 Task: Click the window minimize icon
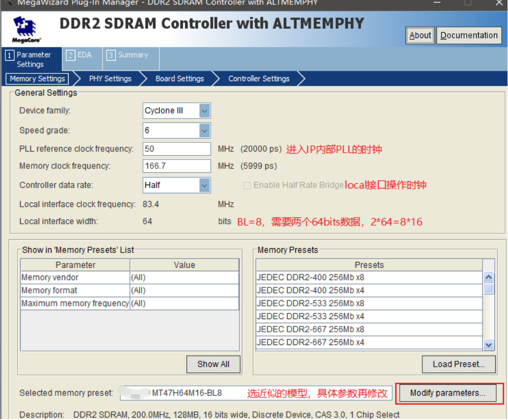(436, 4)
